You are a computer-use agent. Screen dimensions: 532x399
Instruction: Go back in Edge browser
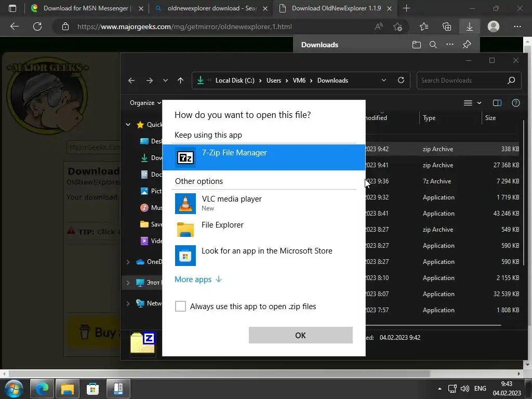pyautogui.click(x=14, y=26)
